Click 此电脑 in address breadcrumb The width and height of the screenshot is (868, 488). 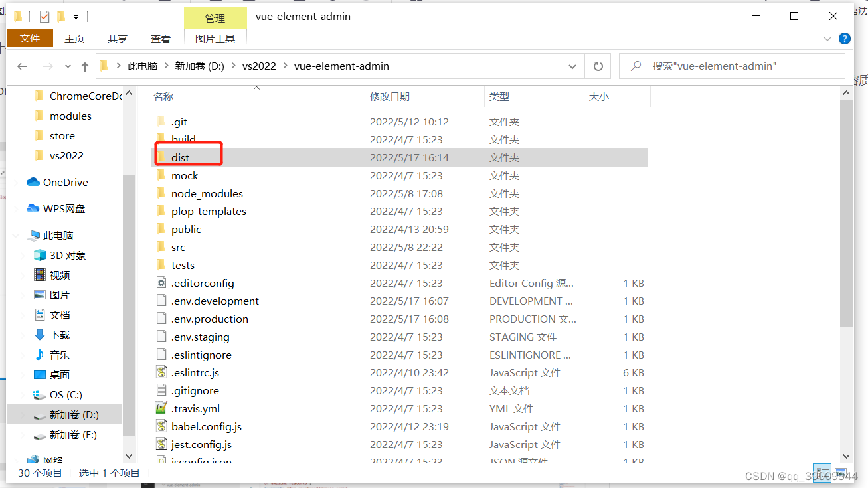pyautogui.click(x=143, y=66)
